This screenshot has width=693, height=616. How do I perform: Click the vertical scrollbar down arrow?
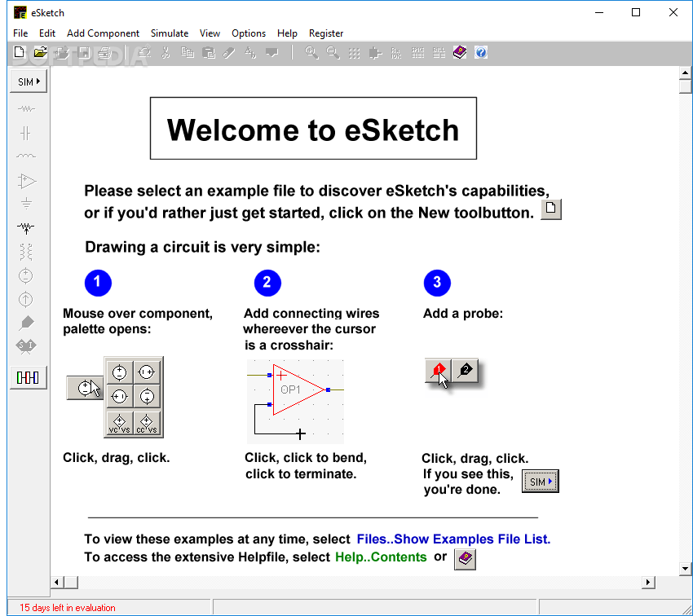pyautogui.click(x=685, y=569)
